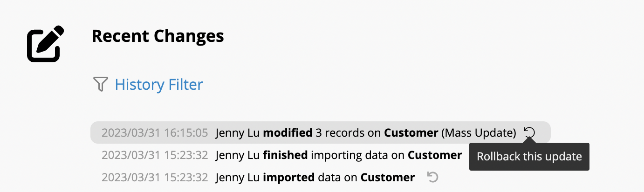The image size is (644, 192).
Task: Click the Recent Changes edit pencil icon
Action: click(45, 44)
